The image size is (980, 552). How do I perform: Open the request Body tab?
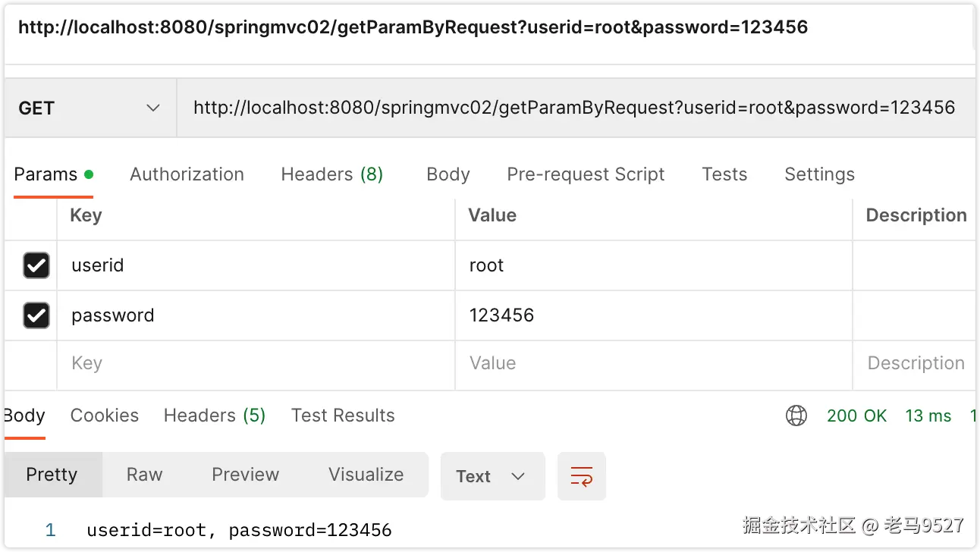tap(448, 174)
